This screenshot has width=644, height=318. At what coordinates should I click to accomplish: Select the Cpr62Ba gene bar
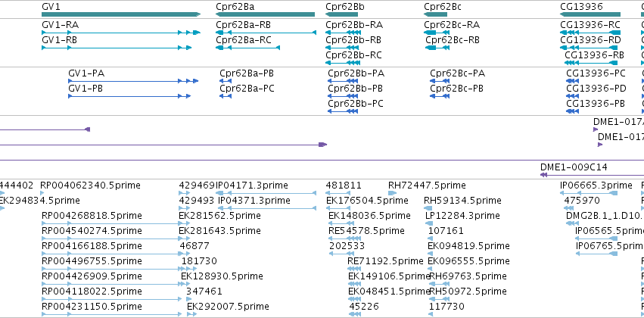266,14
